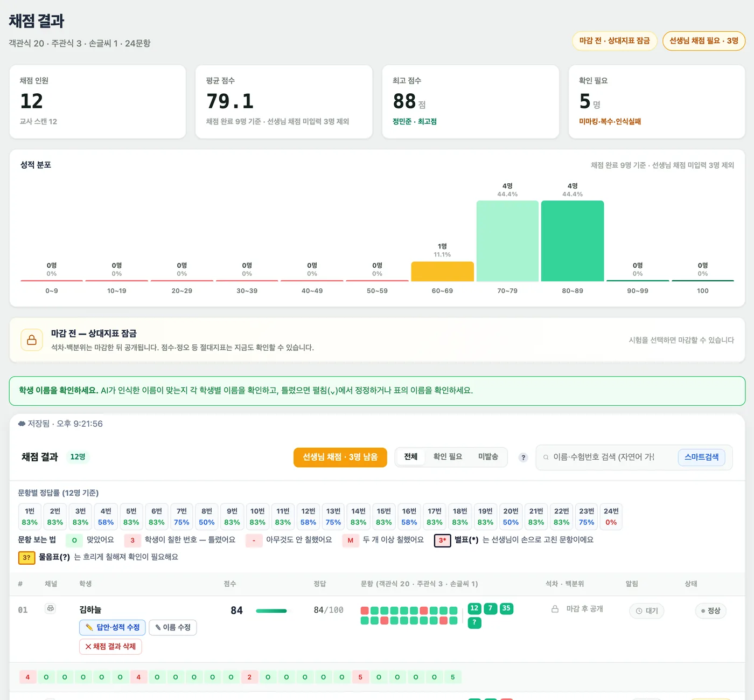Open 답안·성적 수정 for 김하늘
Viewport: 754px width, 700px height.
point(113,627)
